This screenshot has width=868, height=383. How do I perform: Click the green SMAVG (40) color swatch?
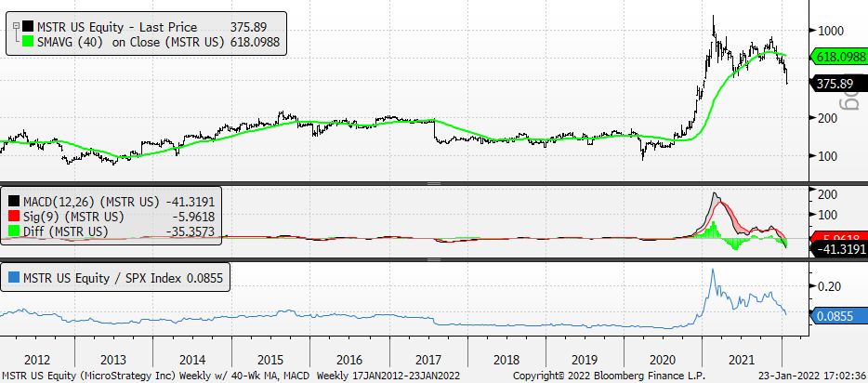[x=28, y=42]
